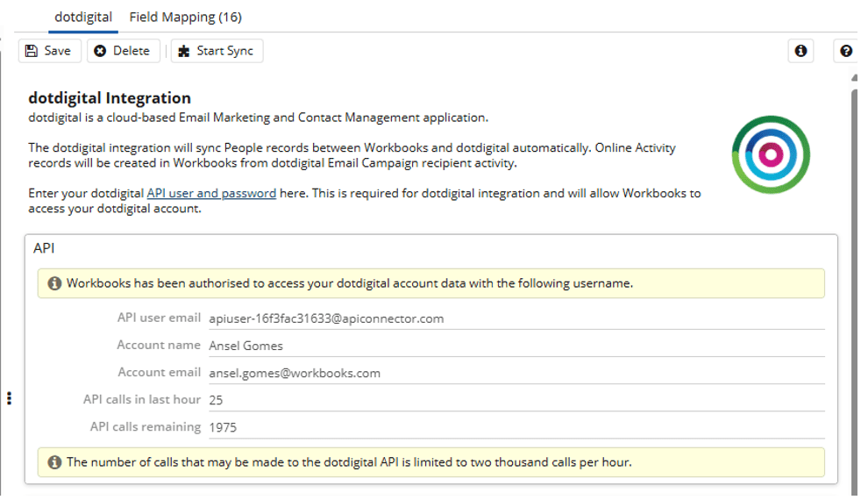
Task: Click the Save button label
Action: tap(58, 51)
